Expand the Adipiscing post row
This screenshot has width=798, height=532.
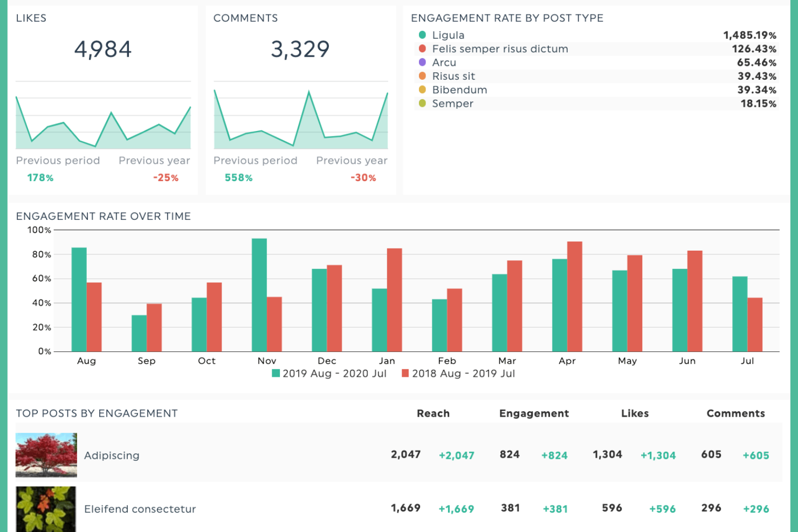pyautogui.click(x=112, y=455)
